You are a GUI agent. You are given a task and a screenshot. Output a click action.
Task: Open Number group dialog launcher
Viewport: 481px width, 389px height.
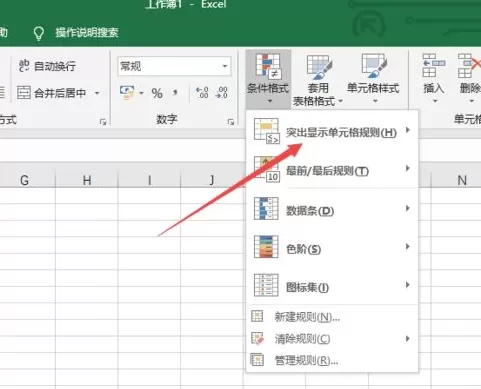231,122
